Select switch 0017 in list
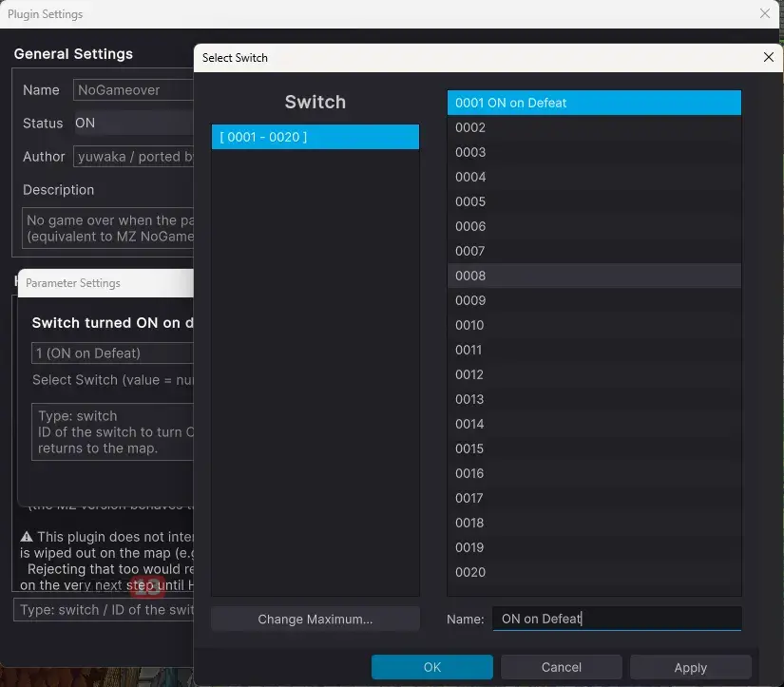 [594, 498]
